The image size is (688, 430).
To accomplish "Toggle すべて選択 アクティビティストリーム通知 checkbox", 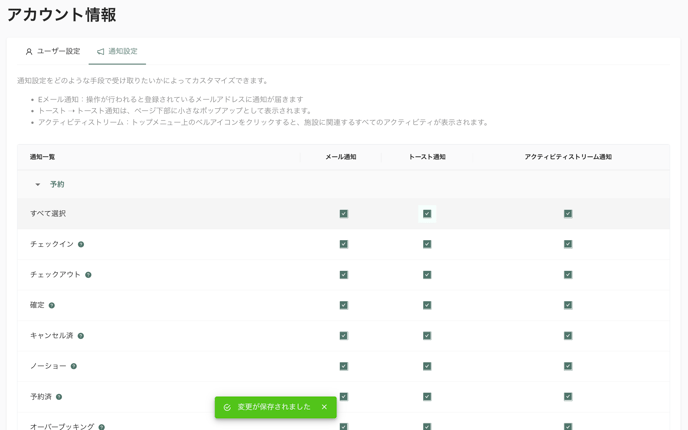I will (x=568, y=214).
